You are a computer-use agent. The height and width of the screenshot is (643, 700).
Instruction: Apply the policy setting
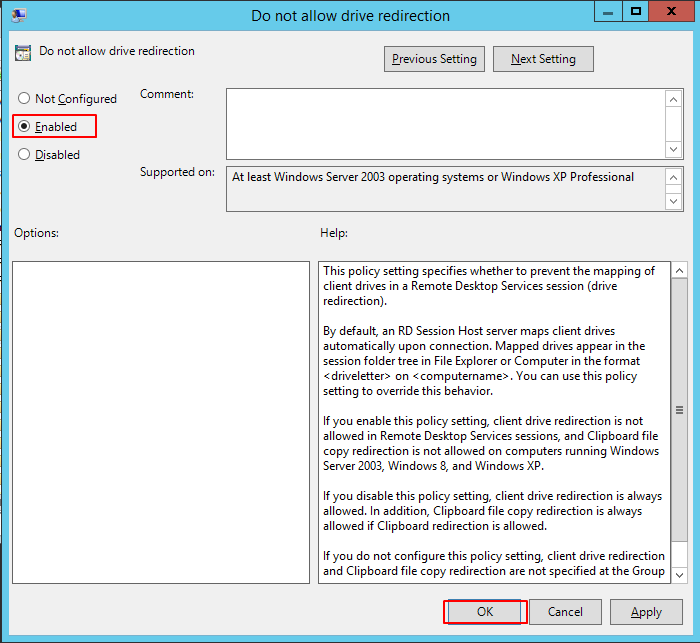click(x=646, y=612)
